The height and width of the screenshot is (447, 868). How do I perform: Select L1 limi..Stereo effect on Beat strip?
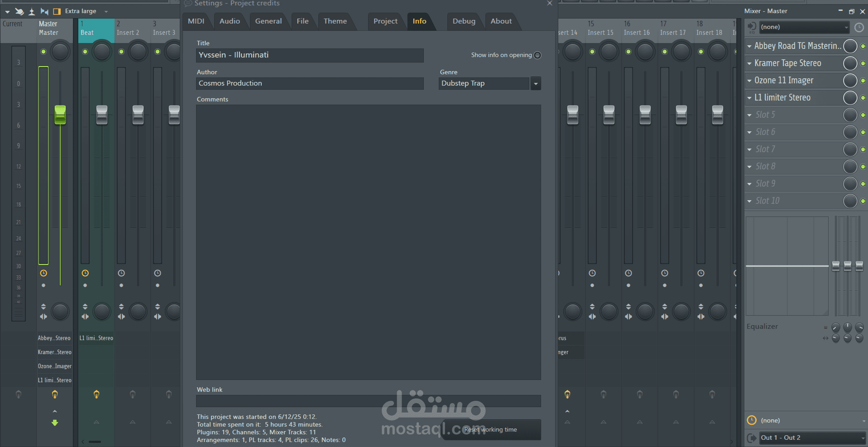(96, 338)
